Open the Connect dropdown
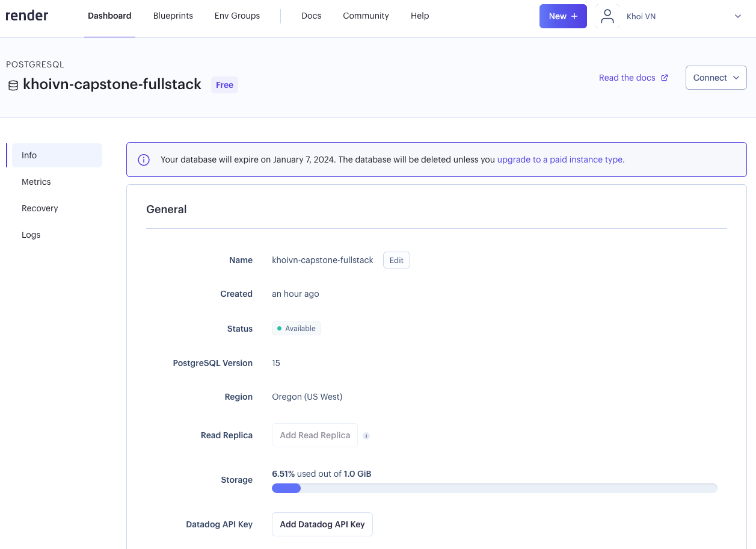The width and height of the screenshot is (756, 549). click(716, 78)
